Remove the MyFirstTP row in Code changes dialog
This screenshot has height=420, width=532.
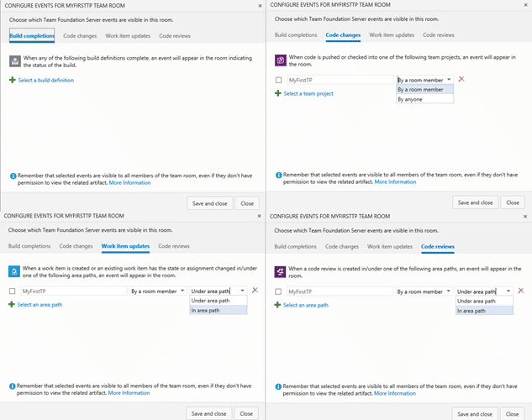[461, 79]
